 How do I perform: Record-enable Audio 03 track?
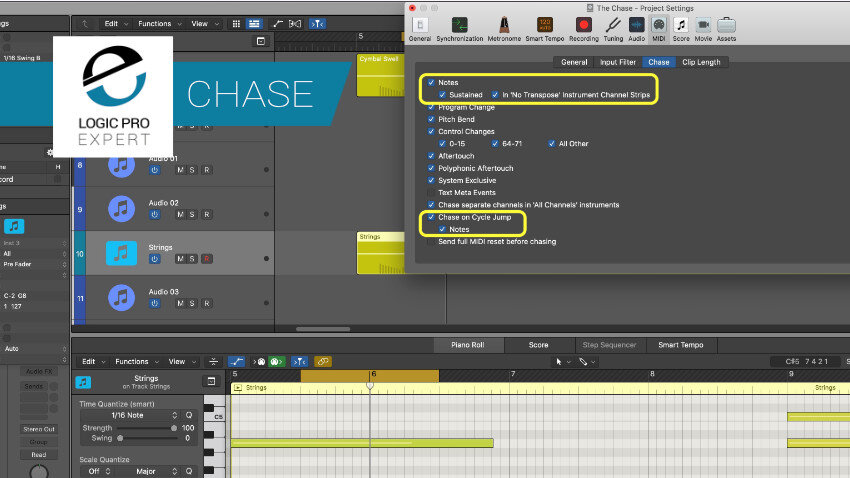tap(207, 303)
